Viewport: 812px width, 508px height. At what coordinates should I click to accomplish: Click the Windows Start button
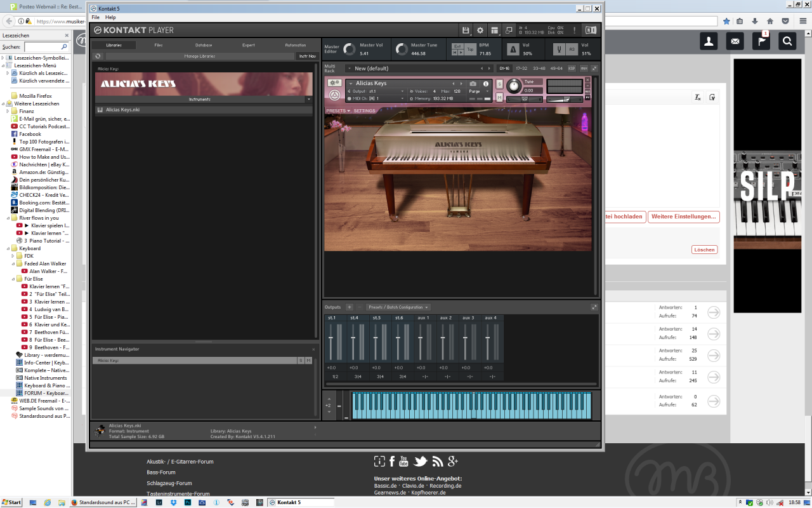[11, 502]
